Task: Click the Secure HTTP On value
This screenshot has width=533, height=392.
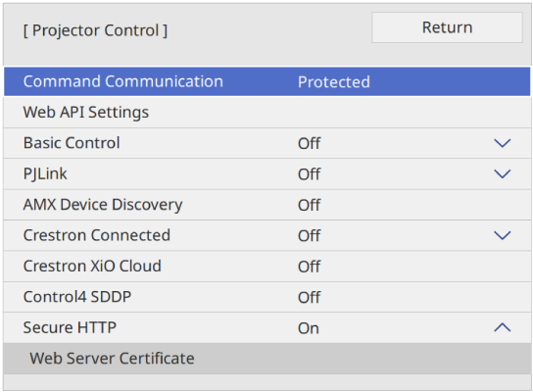Action: [309, 328]
